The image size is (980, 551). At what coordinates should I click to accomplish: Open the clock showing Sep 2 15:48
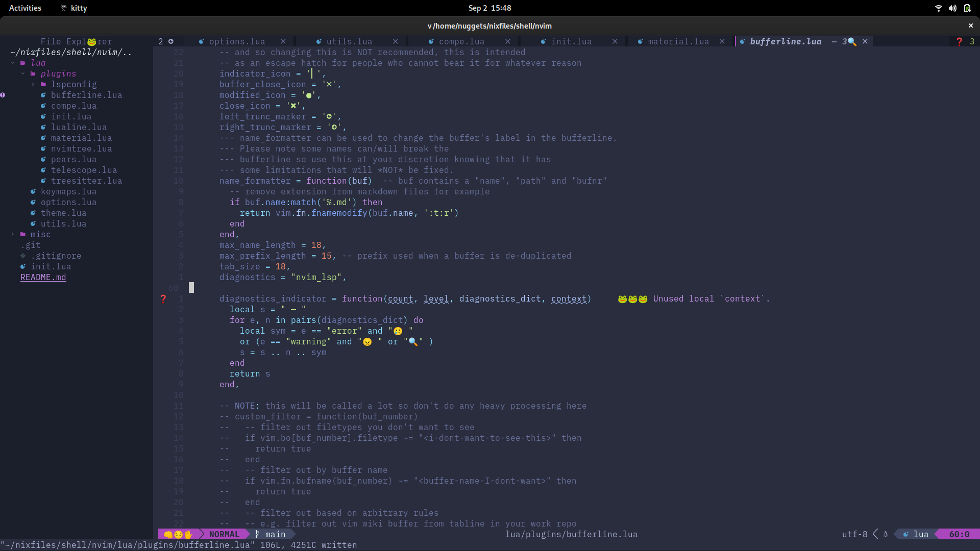[x=490, y=8]
